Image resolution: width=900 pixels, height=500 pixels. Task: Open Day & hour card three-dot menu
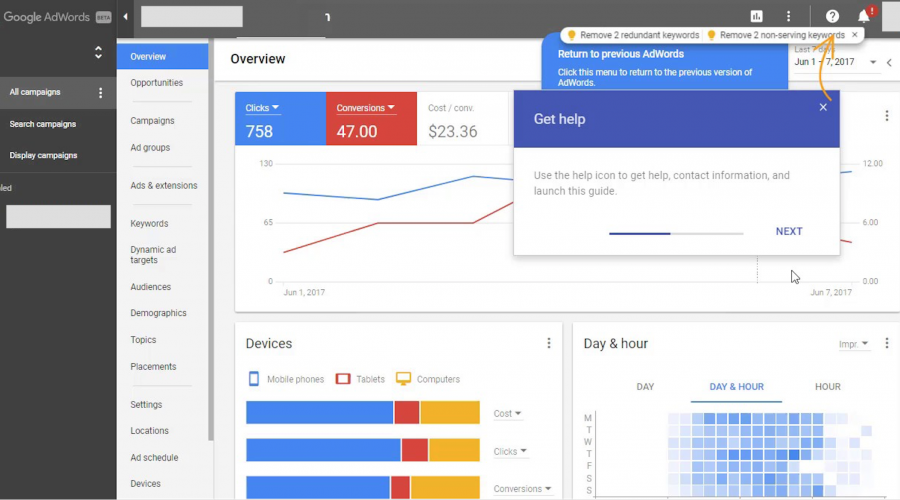click(x=887, y=343)
